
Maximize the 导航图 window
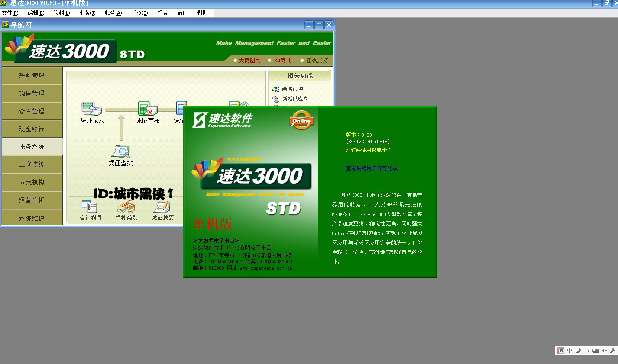point(319,25)
